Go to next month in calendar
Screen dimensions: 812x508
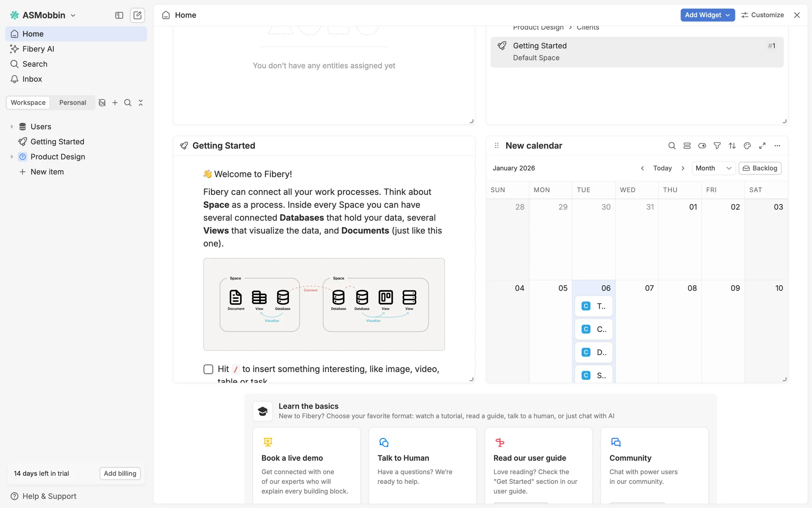(683, 168)
